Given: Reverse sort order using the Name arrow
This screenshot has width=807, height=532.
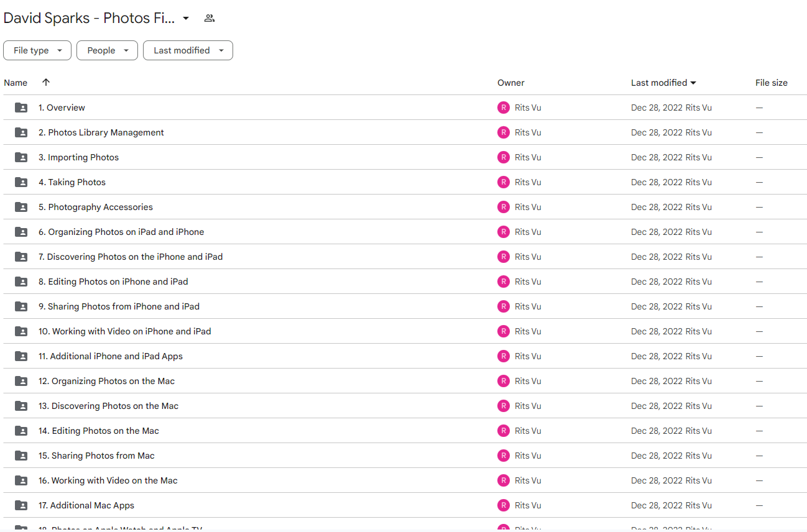Looking at the screenshot, I should tap(46, 83).
